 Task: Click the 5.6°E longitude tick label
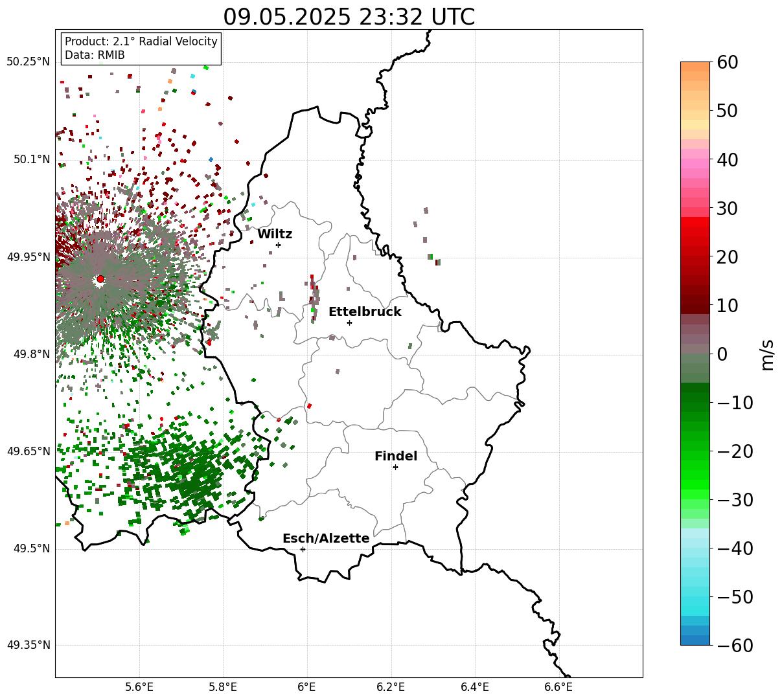(x=139, y=687)
